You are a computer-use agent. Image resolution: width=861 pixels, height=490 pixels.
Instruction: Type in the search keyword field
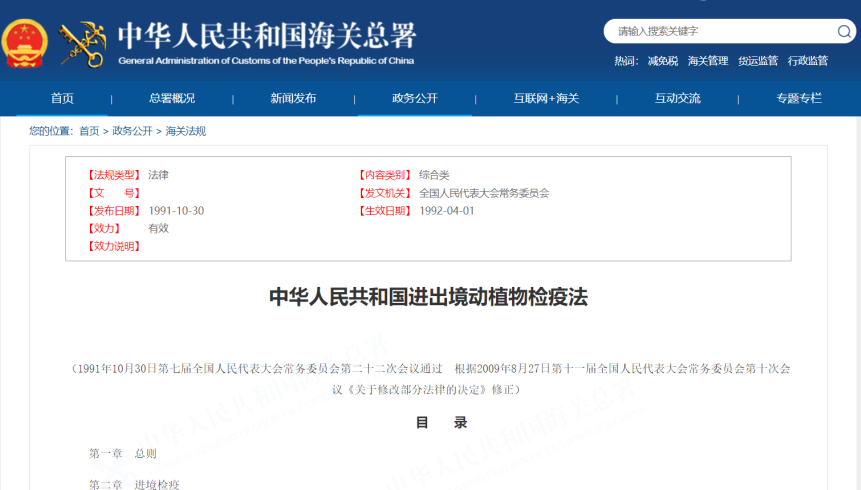pyautogui.click(x=720, y=31)
